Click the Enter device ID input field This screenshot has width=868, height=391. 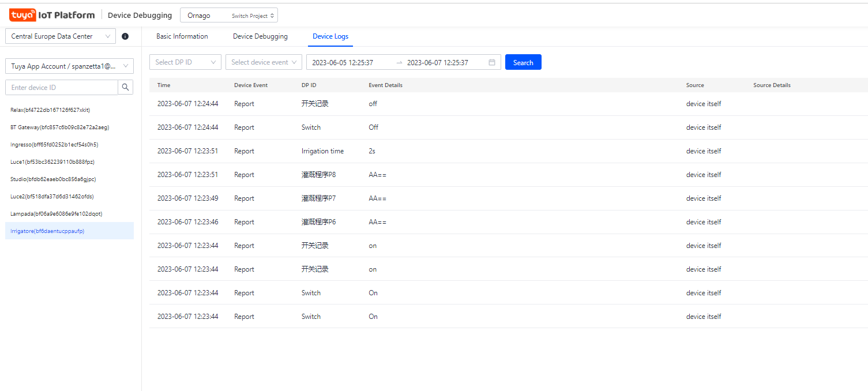[62, 87]
